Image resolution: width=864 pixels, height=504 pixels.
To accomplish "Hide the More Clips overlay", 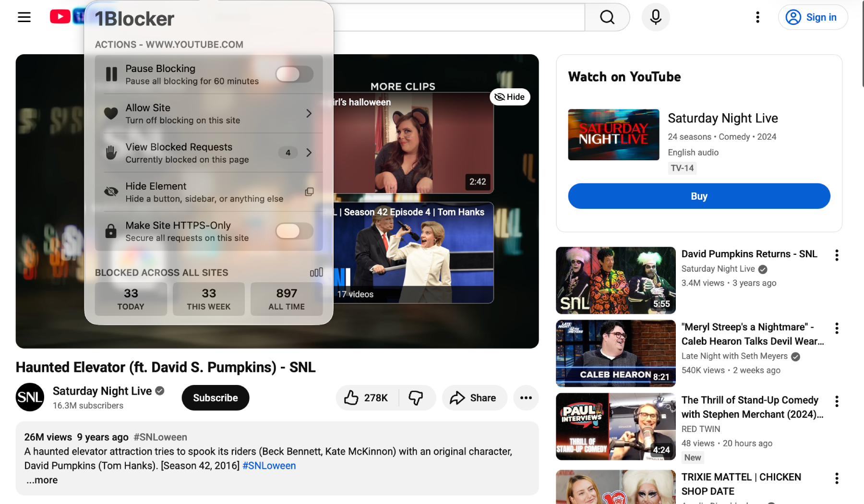I will pyautogui.click(x=510, y=96).
